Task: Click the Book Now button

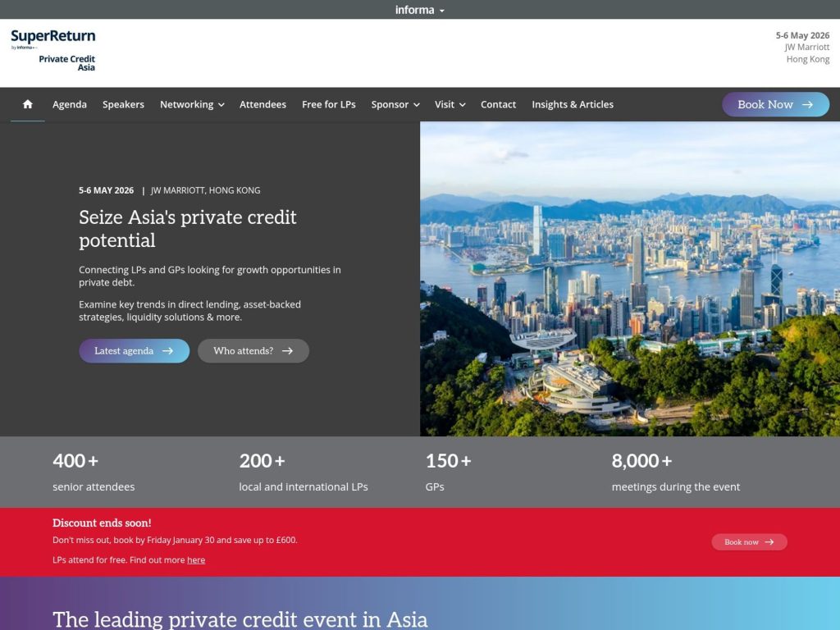Action: tap(774, 104)
